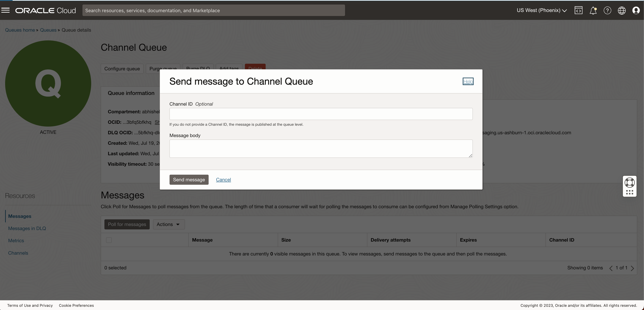Open the notifications bell
The height and width of the screenshot is (310, 644).
point(593,10)
